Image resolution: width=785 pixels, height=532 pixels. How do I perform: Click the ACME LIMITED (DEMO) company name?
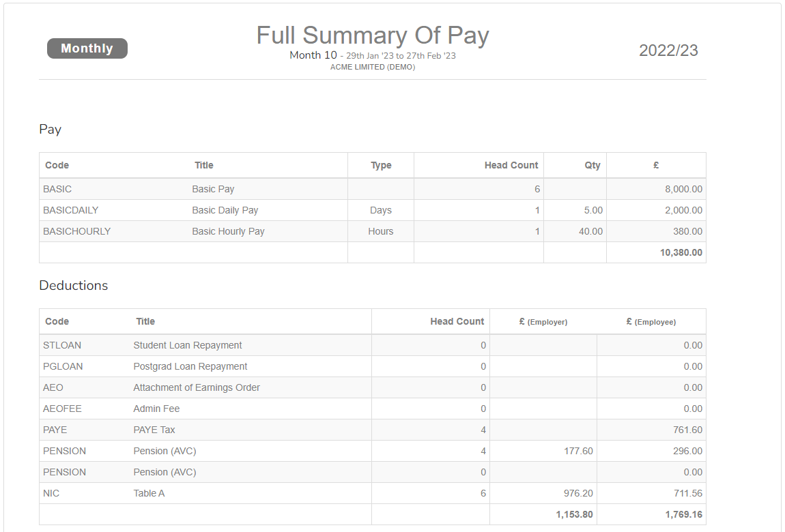pyautogui.click(x=372, y=67)
